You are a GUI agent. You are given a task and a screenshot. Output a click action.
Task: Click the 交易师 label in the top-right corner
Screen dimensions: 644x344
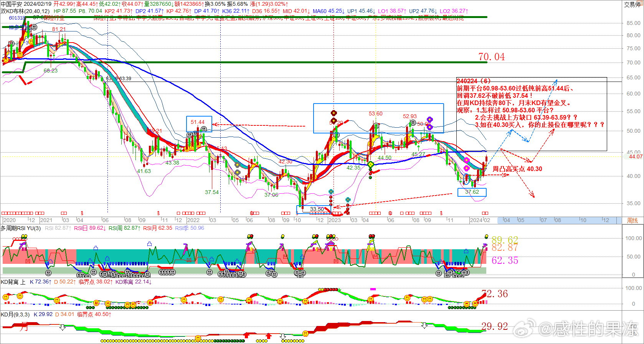click(x=632, y=5)
